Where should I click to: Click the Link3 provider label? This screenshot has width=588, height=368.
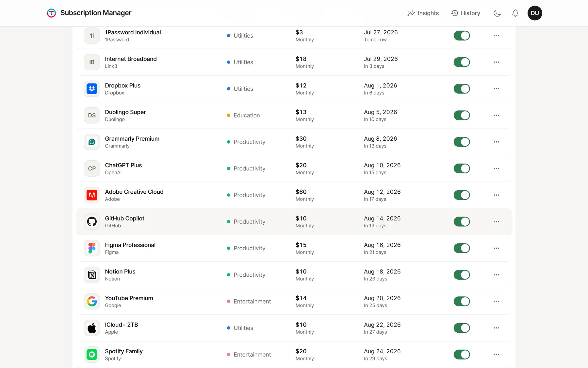pyautogui.click(x=111, y=66)
